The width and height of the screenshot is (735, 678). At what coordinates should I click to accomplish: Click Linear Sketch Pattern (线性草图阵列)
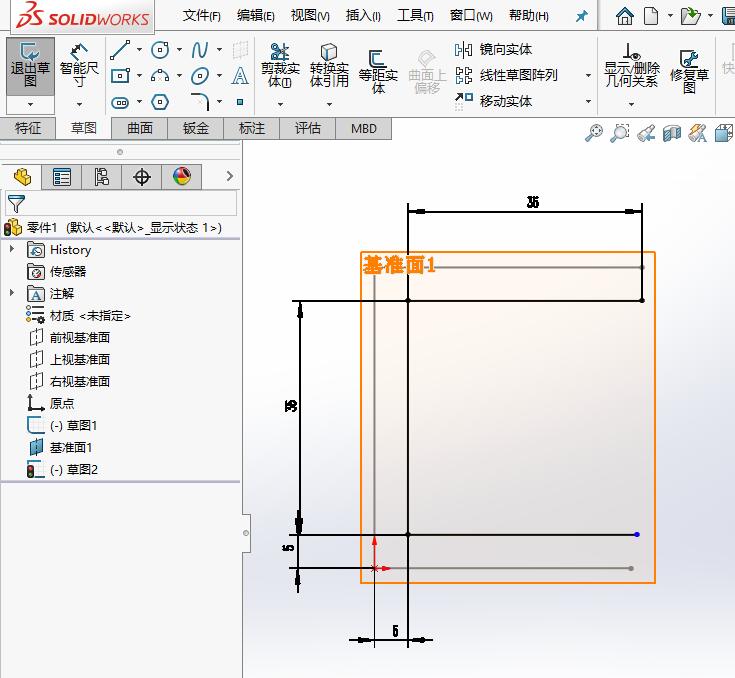click(x=506, y=75)
